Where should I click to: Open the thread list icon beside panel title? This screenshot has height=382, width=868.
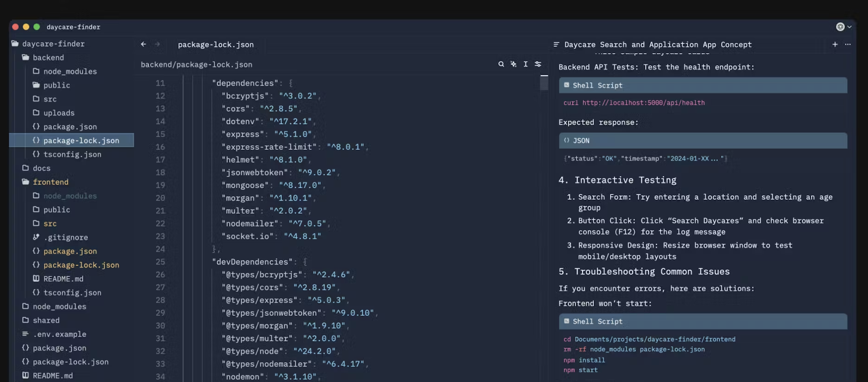556,44
